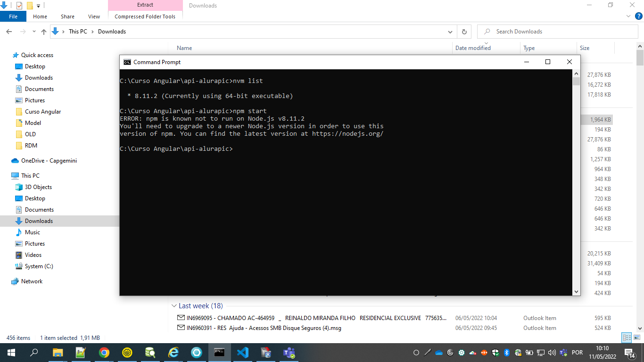Go back with the Back arrow
Screen dimensions: 644x362
click(x=9, y=32)
